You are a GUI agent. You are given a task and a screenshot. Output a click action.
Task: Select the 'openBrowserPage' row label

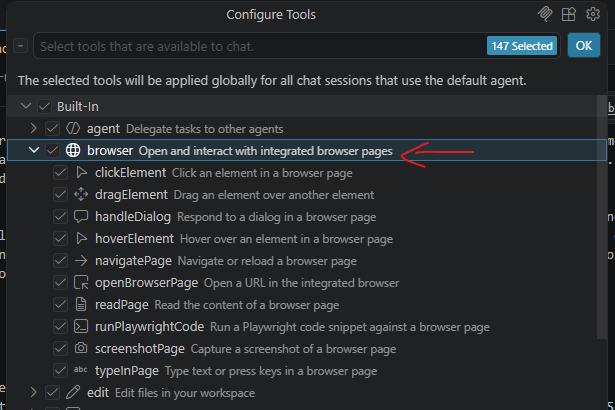(146, 282)
